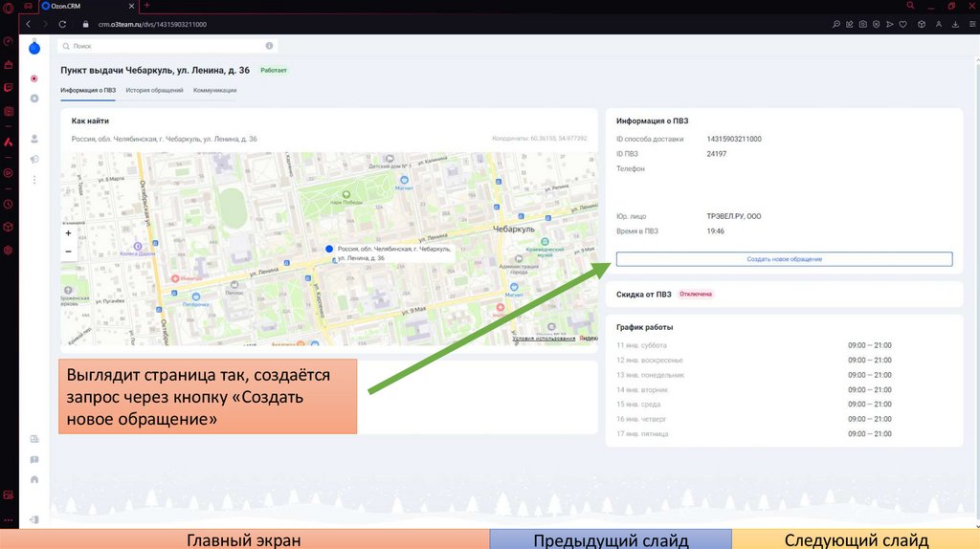Select the Время в ПВЗ value 19:46

click(x=716, y=231)
